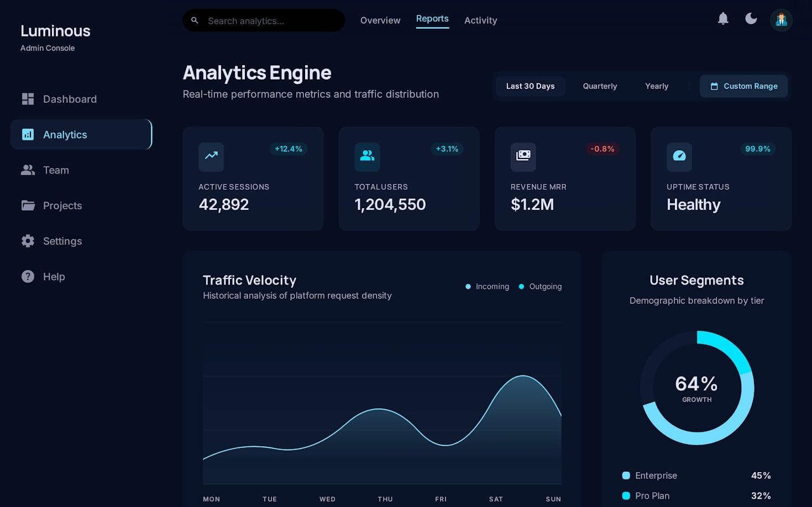The width and height of the screenshot is (812, 507).
Task: Select the Quarterly range
Action: (600, 86)
